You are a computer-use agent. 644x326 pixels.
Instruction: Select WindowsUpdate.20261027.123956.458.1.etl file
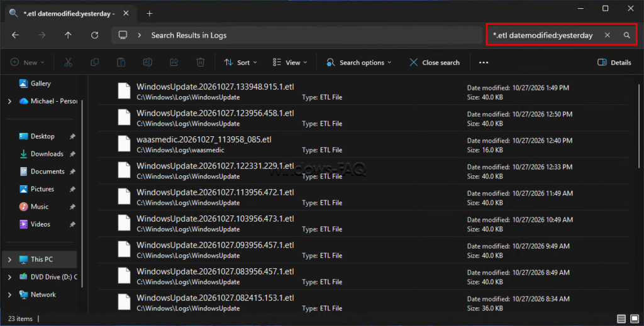(364, 118)
